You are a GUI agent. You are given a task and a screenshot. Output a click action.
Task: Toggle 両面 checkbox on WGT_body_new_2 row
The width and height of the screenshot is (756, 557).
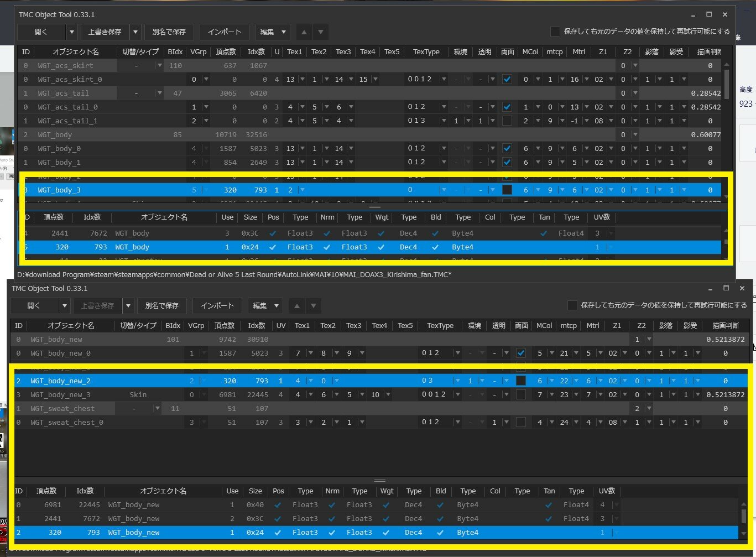[520, 381]
